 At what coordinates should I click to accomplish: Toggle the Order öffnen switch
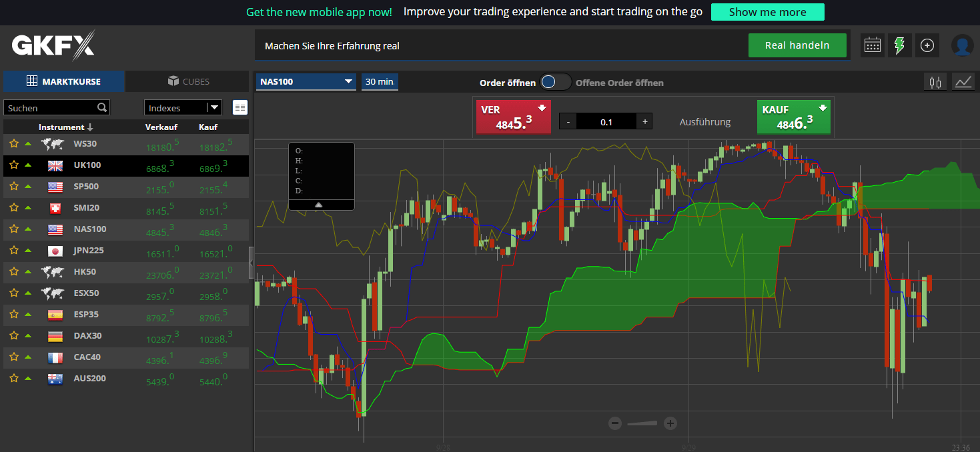[x=556, y=82]
